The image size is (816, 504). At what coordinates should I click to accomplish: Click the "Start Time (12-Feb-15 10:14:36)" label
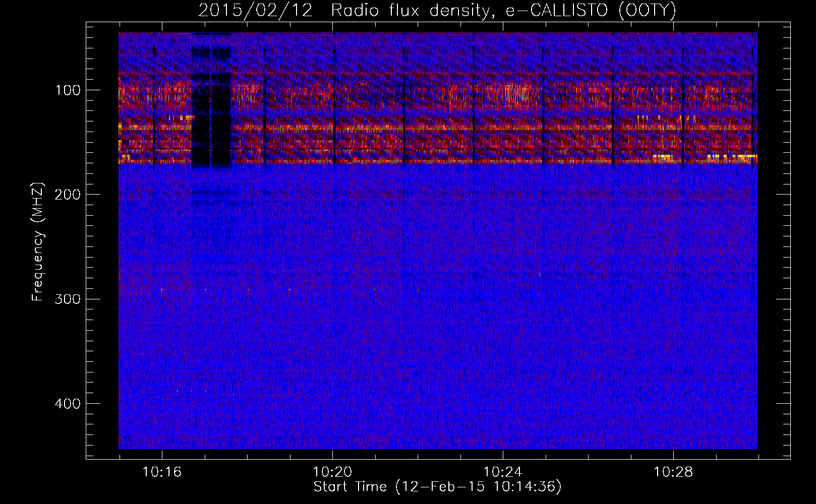(437, 487)
